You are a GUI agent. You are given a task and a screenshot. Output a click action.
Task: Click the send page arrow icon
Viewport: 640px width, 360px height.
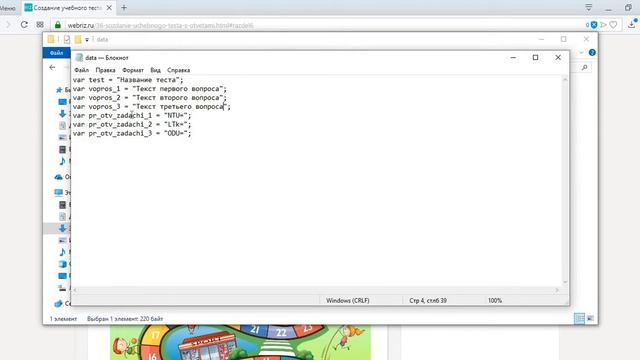[603, 25]
